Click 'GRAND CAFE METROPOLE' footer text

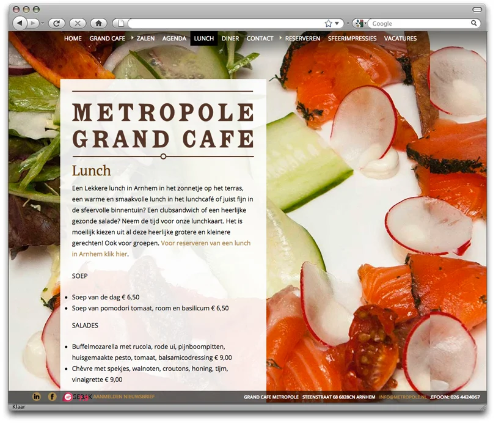click(x=271, y=397)
